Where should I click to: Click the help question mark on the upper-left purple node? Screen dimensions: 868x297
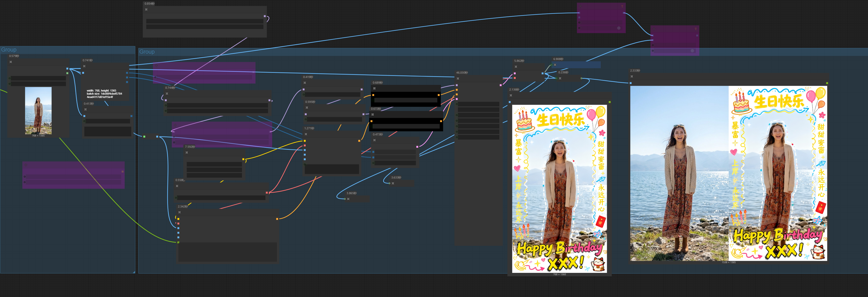click(x=622, y=6)
